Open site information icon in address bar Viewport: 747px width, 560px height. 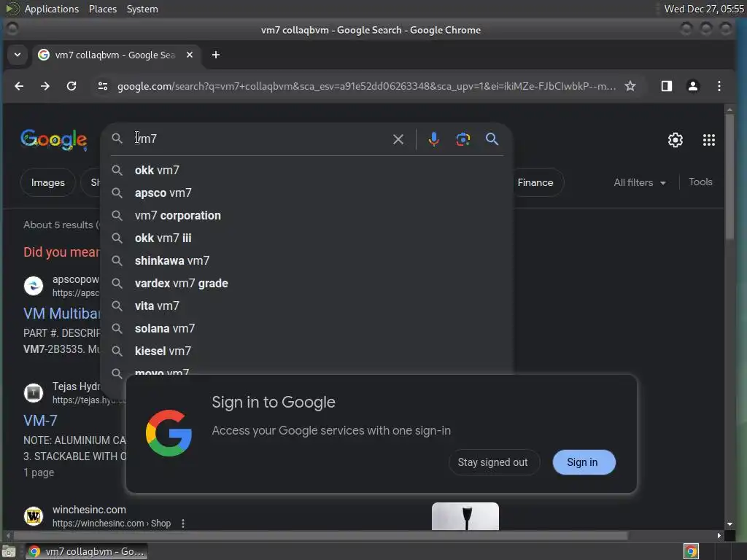pos(102,86)
